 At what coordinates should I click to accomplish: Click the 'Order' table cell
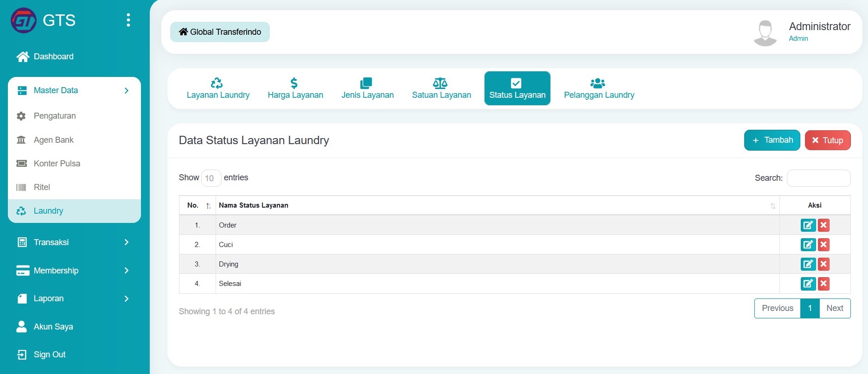click(498, 225)
